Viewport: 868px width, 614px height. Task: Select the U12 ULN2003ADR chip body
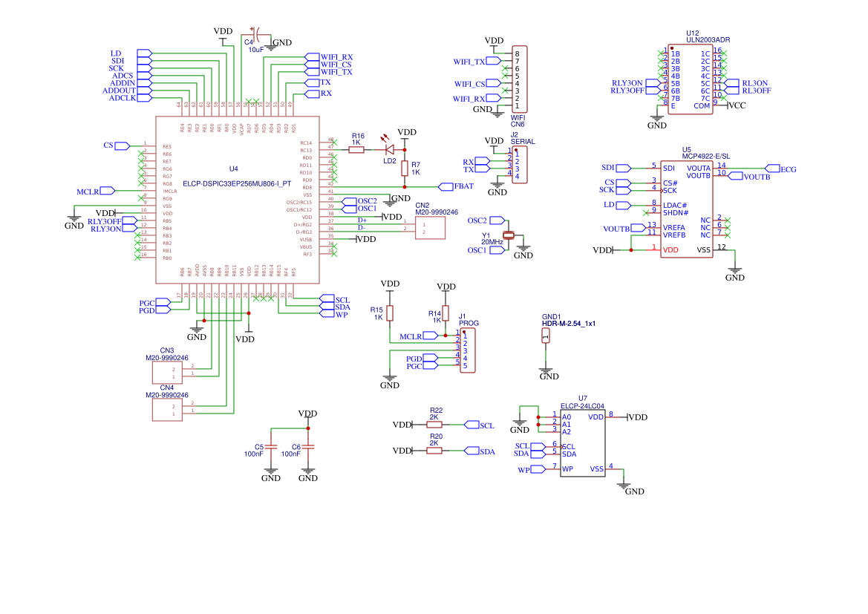(x=691, y=79)
